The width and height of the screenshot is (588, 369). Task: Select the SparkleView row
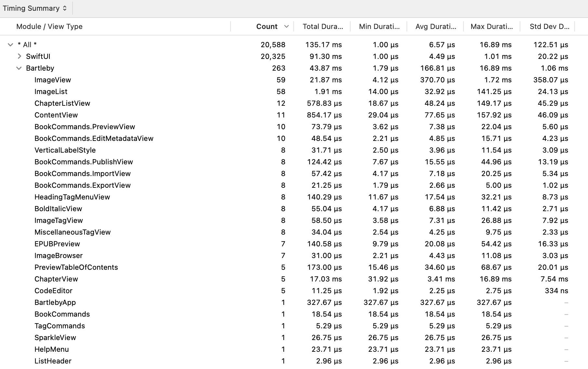(55, 337)
